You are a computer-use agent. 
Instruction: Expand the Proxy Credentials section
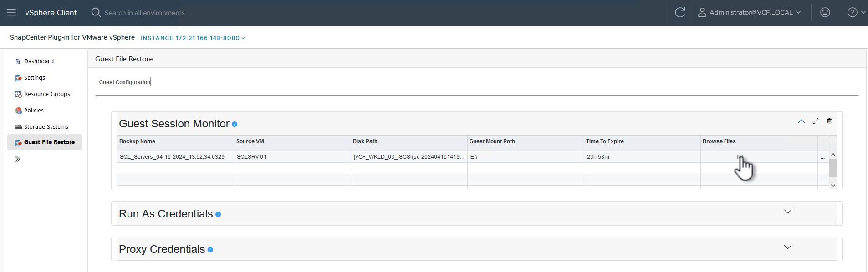pyautogui.click(x=788, y=247)
